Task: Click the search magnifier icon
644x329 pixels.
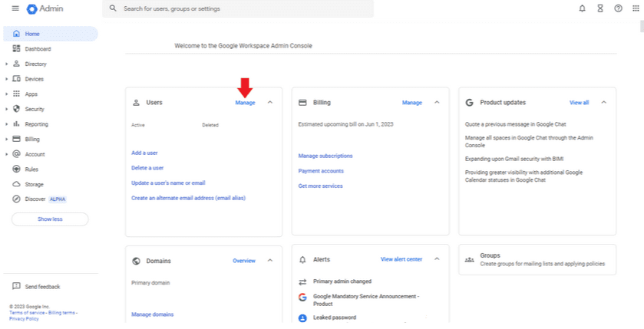Action: click(x=113, y=8)
